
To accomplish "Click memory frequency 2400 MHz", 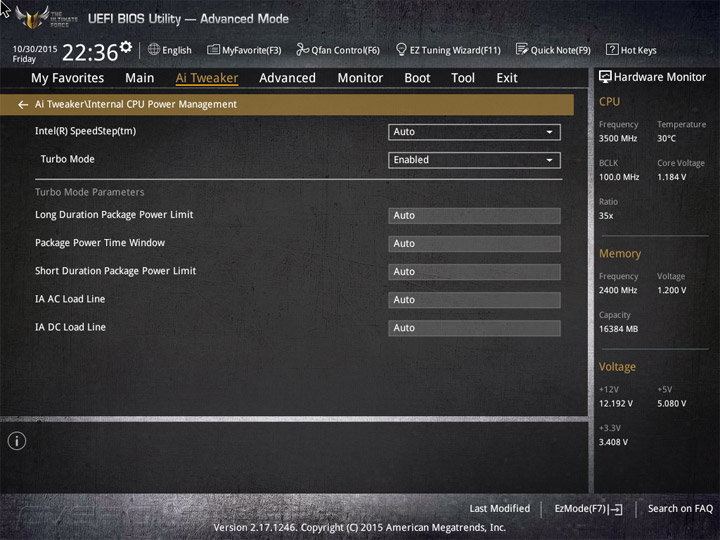I will tap(618, 290).
